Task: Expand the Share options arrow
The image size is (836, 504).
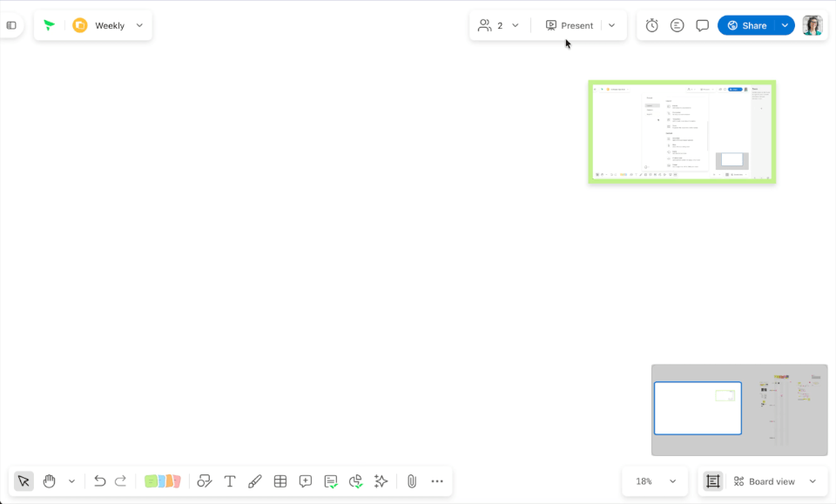Action: [x=785, y=25]
